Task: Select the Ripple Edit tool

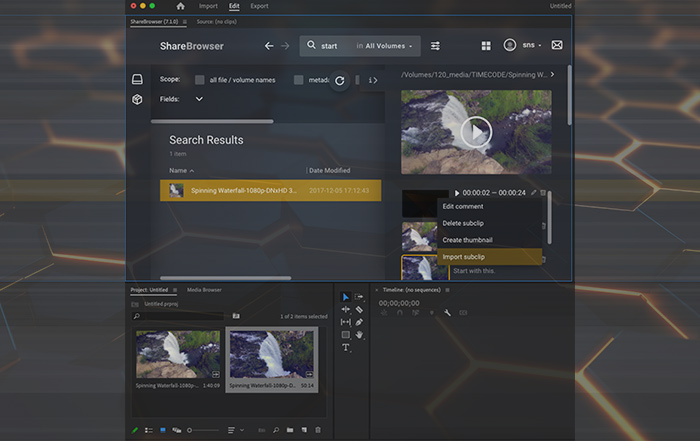Action: coord(346,309)
